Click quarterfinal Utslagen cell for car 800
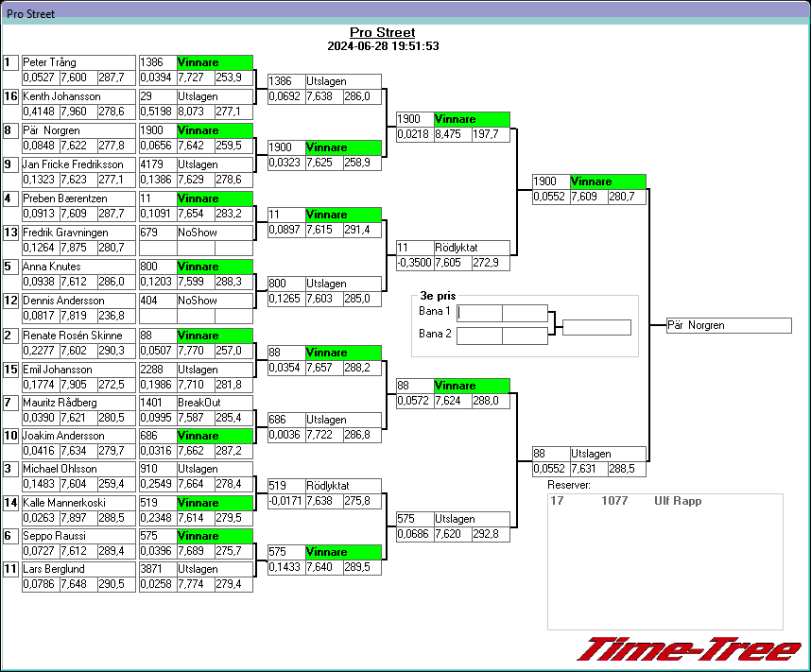 (343, 284)
